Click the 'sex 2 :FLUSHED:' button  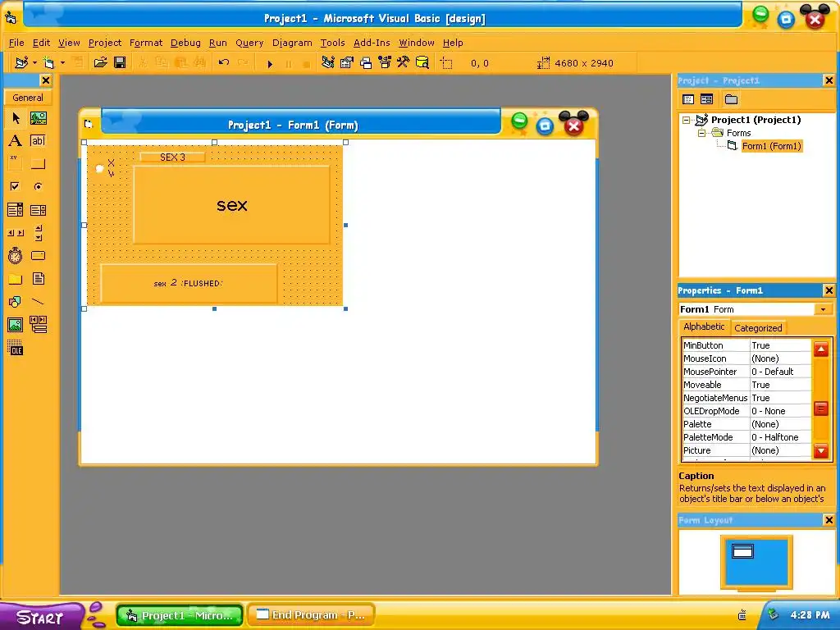[x=189, y=283]
